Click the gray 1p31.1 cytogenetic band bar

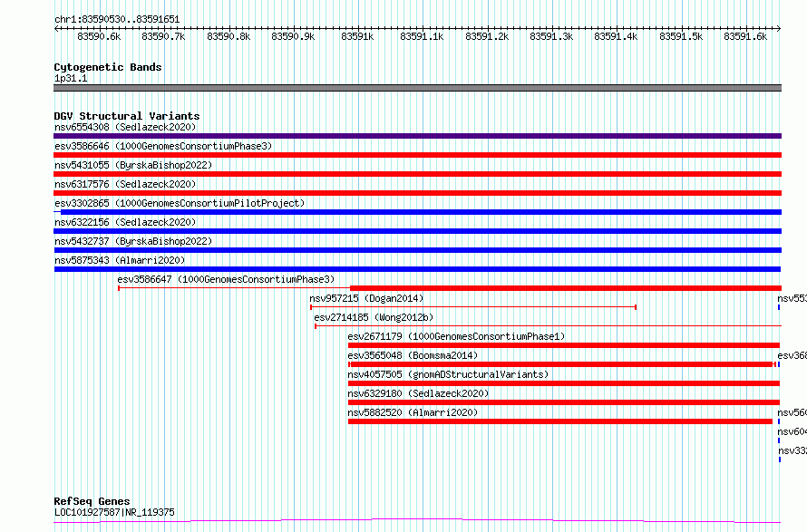[x=417, y=88]
